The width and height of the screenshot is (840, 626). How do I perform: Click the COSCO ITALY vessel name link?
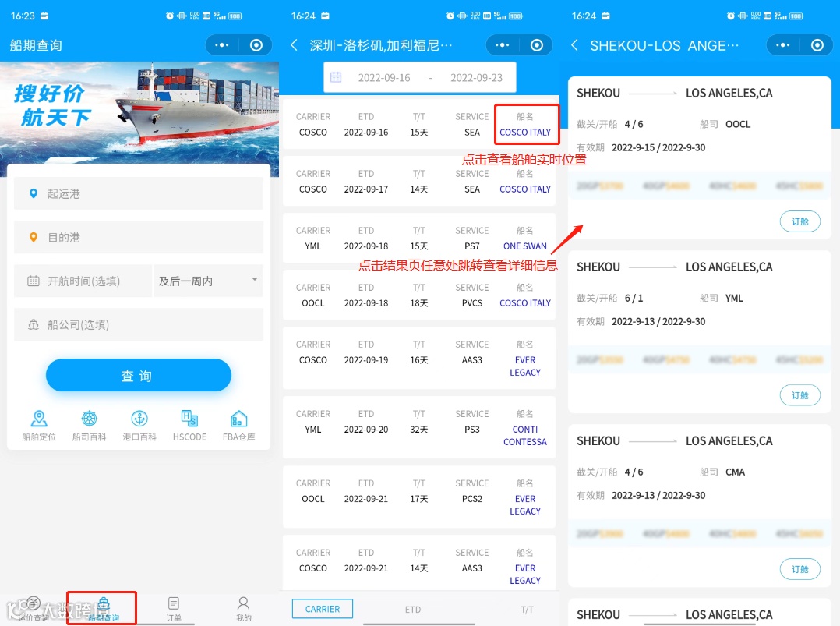point(526,133)
